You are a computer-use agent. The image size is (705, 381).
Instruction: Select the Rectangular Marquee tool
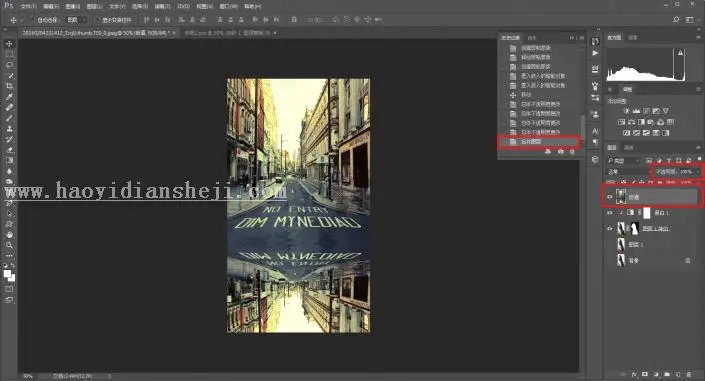9,54
